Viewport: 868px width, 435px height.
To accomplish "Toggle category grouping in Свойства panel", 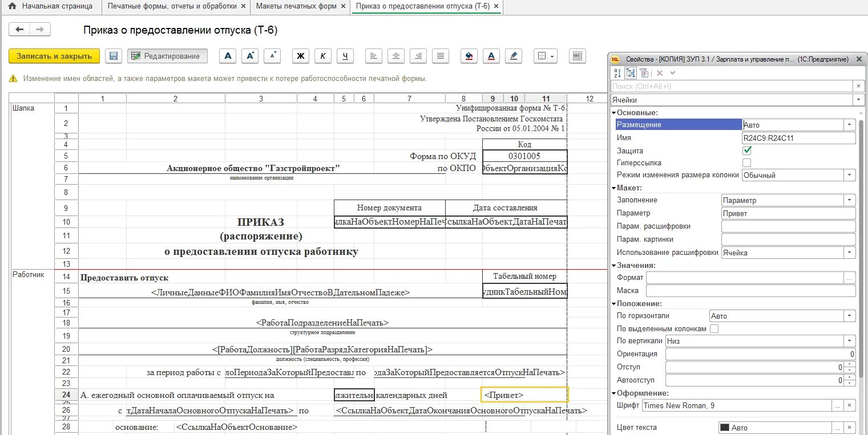I will pos(631,73).
